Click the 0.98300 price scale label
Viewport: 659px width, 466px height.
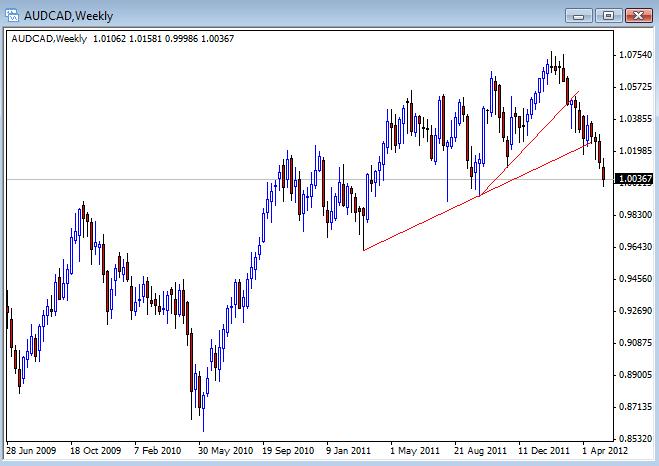[635, 214]
